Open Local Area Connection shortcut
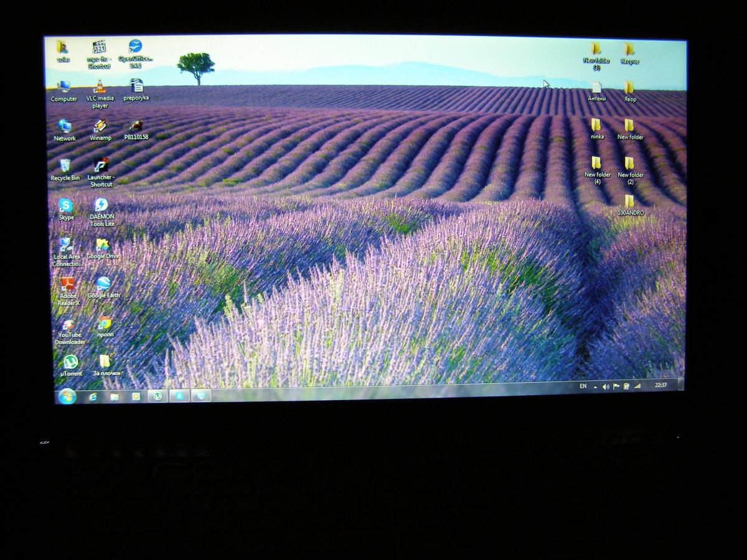747x560 pixels. 66,245
